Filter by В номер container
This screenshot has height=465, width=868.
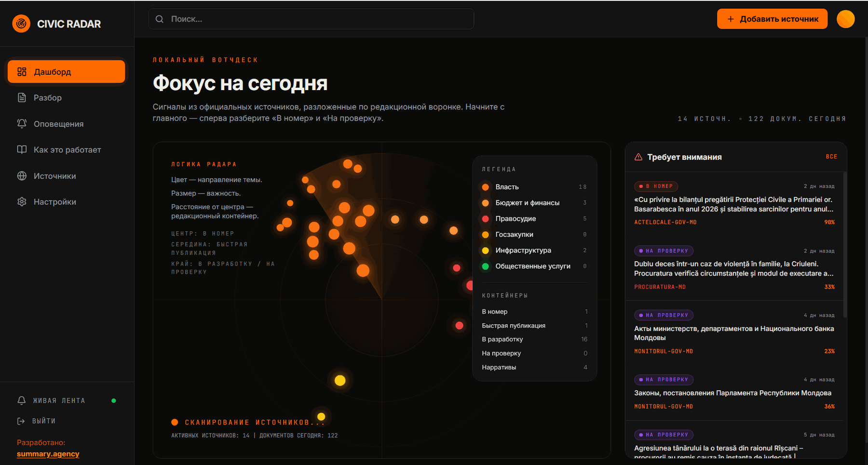534,312
